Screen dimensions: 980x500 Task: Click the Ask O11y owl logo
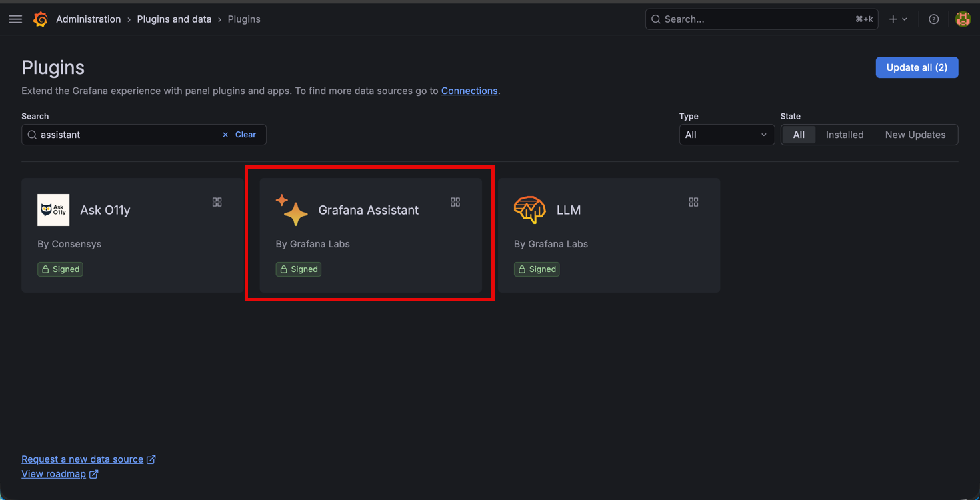[x=53, y=210]
